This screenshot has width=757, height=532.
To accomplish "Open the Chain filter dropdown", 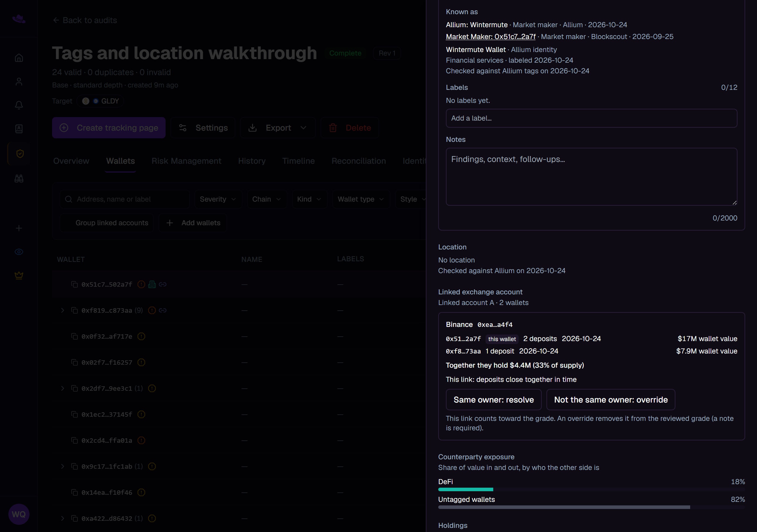I will tap(267, 199).
